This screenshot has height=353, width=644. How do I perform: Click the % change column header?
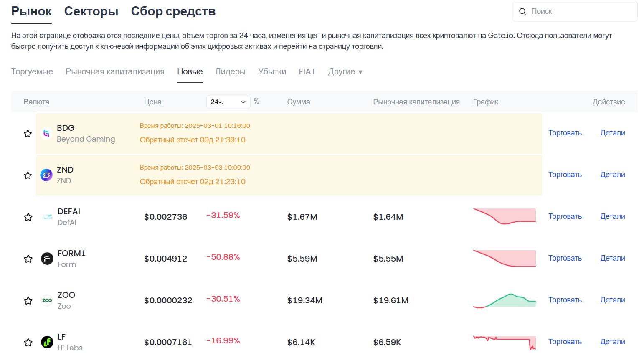click(x=256, y=101)
